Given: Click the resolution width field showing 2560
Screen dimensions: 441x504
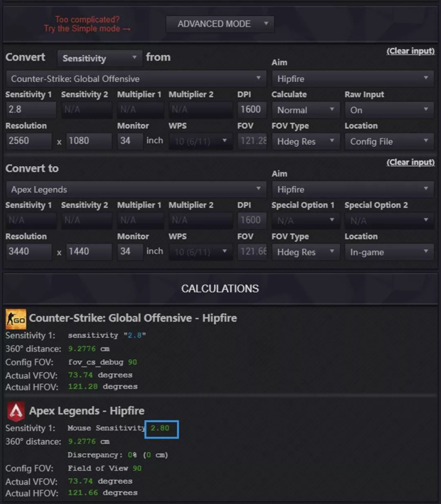Looking at the screenshot, I should 29,141.
